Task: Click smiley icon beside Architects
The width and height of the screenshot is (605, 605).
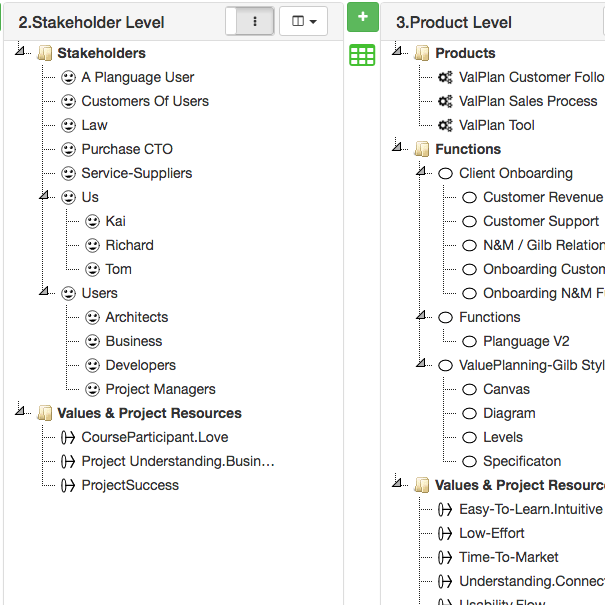Action: tap(93, 318)
